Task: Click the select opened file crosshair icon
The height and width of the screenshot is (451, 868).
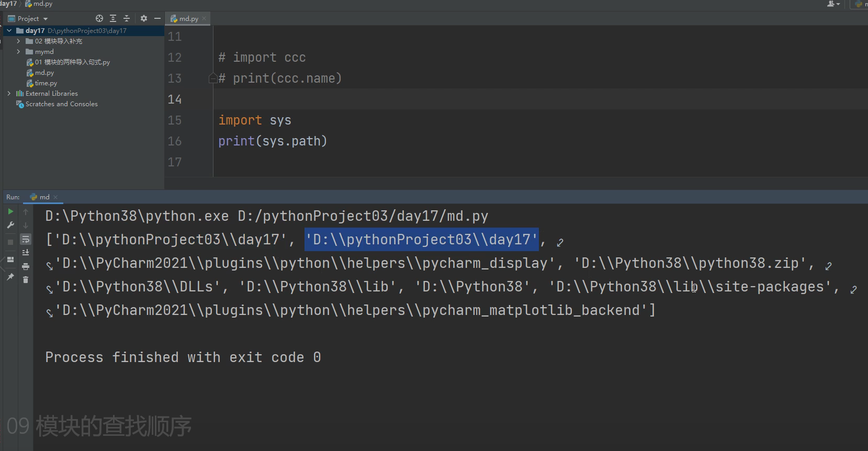Action: [99, 18]
